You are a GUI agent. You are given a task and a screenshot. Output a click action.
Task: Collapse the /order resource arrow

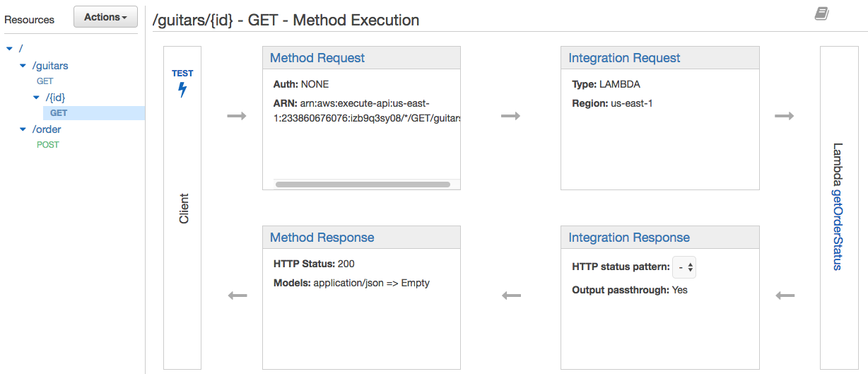pos(23,129)
